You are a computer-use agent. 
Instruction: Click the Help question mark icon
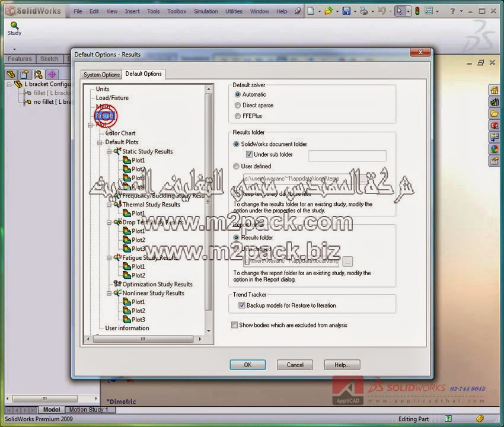pos(452,11)
